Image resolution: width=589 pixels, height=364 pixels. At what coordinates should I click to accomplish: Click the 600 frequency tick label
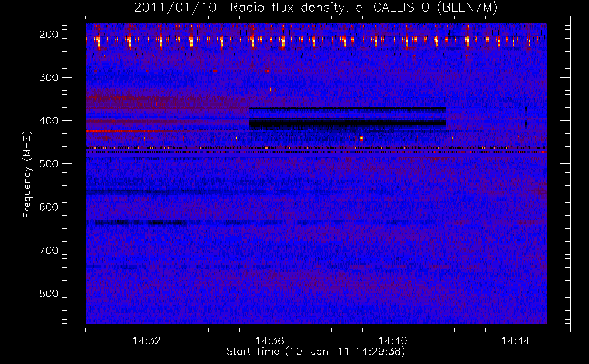[49, 207]
